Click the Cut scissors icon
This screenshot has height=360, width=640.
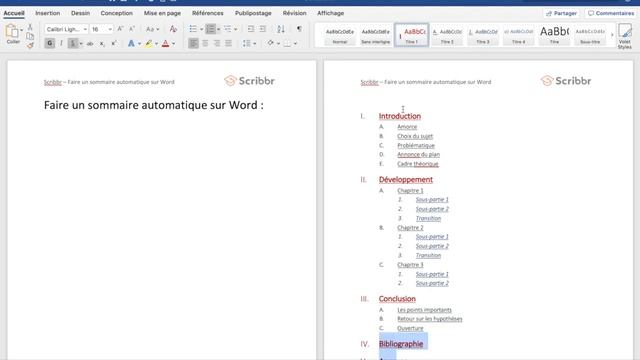click(30, 27)
